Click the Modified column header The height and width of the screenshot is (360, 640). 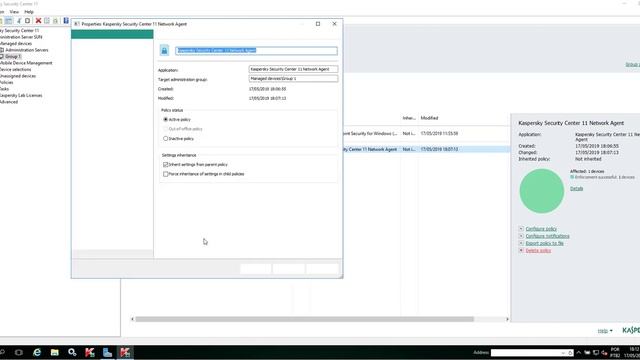(x=429, y=118)
